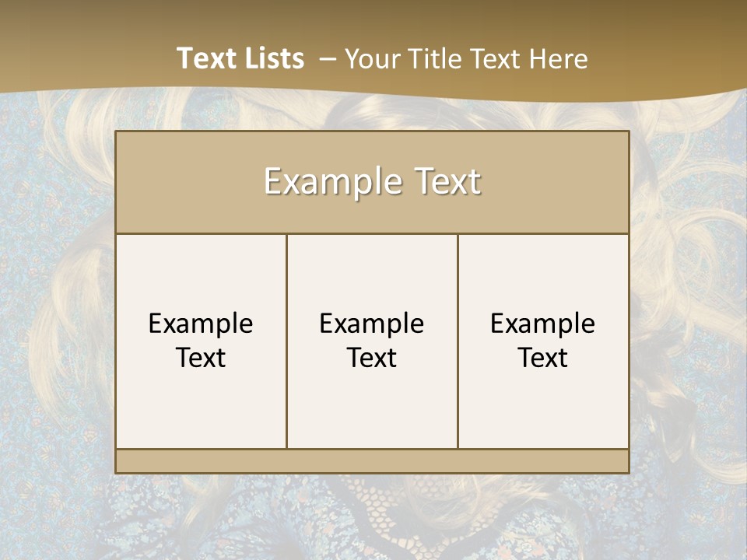Click "Example" in the middle cell
This screenshot has width=747, height=560.
[x=372, y=324]
